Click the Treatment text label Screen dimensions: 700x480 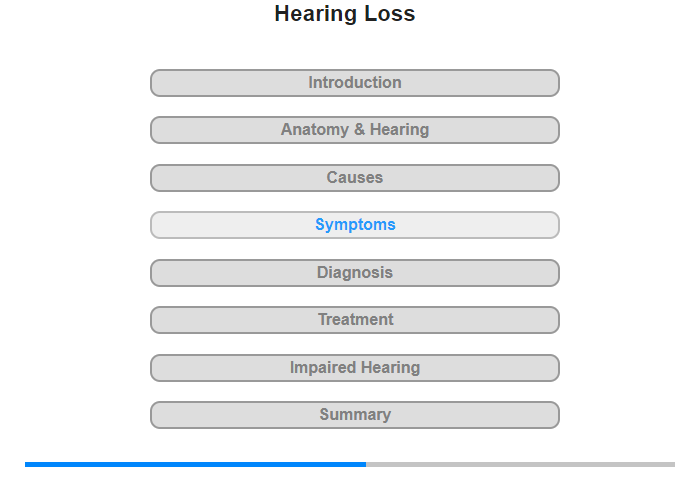coord(356,319)
